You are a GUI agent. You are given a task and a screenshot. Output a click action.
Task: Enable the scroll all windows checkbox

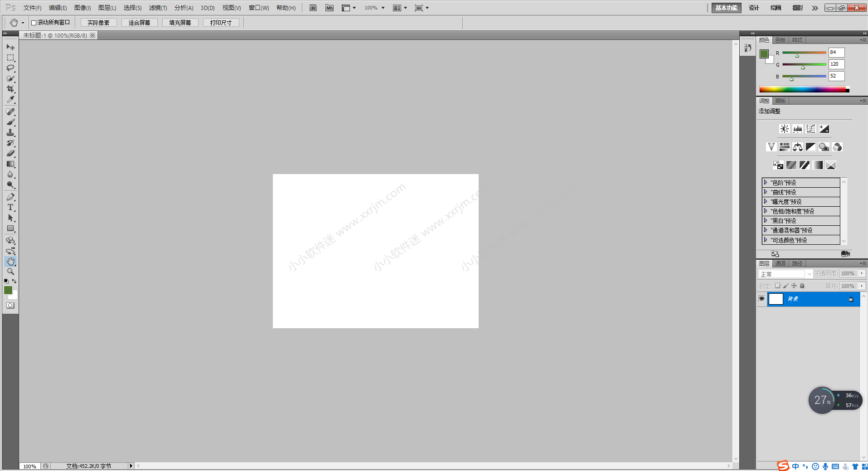click(x=34, y=23)
